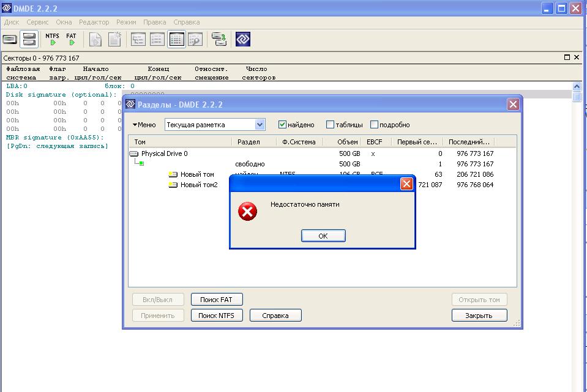Expand the 'Меню' dropdown in partitions dialog
Screen dimensions: 587x392
[x=144, y=125]
